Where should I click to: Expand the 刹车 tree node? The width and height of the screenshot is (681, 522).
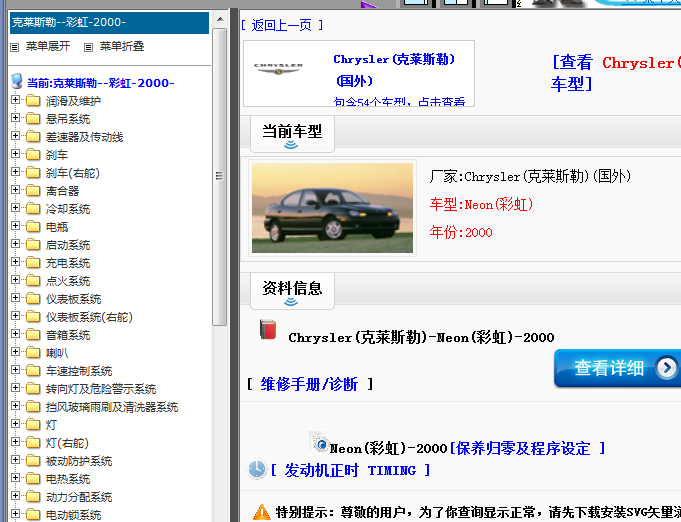tap(16, 154)
